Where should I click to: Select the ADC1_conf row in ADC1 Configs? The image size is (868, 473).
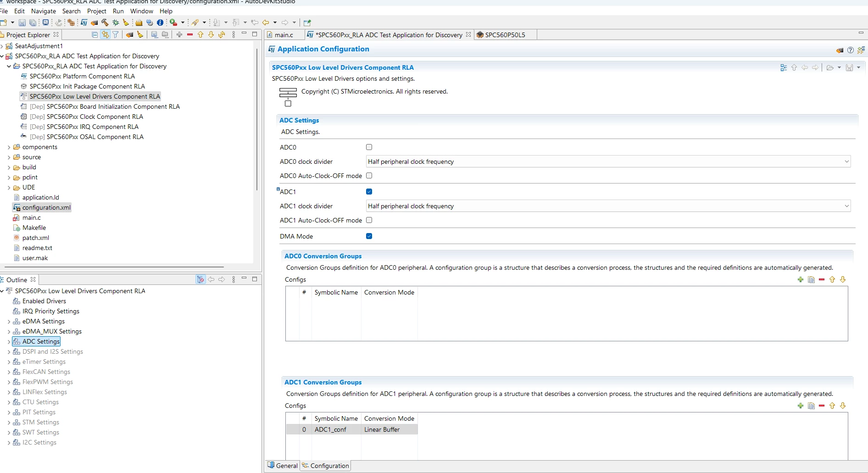click(352, 429)
